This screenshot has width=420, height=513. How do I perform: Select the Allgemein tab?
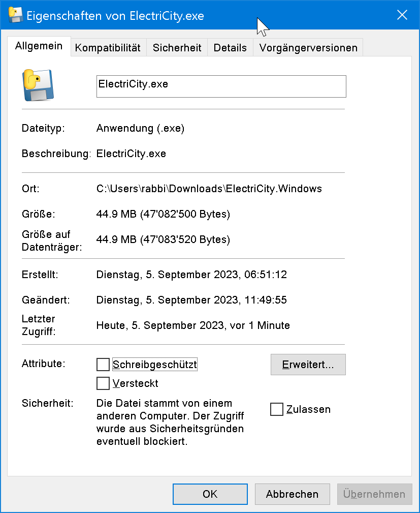[39, 46]
